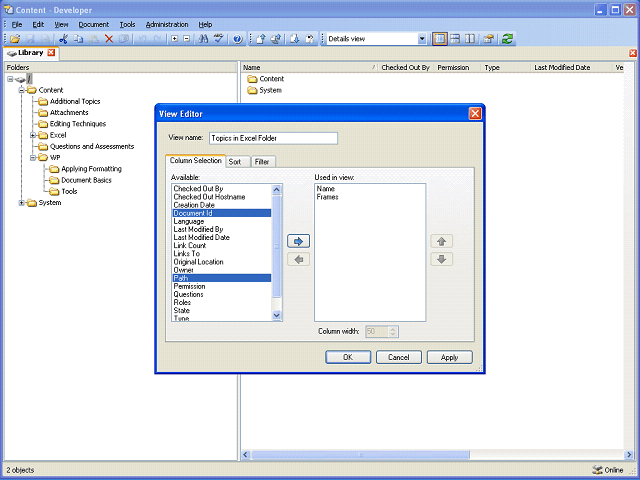
Task: Click the Collapse all minus icon
Action: pos(187,39)
